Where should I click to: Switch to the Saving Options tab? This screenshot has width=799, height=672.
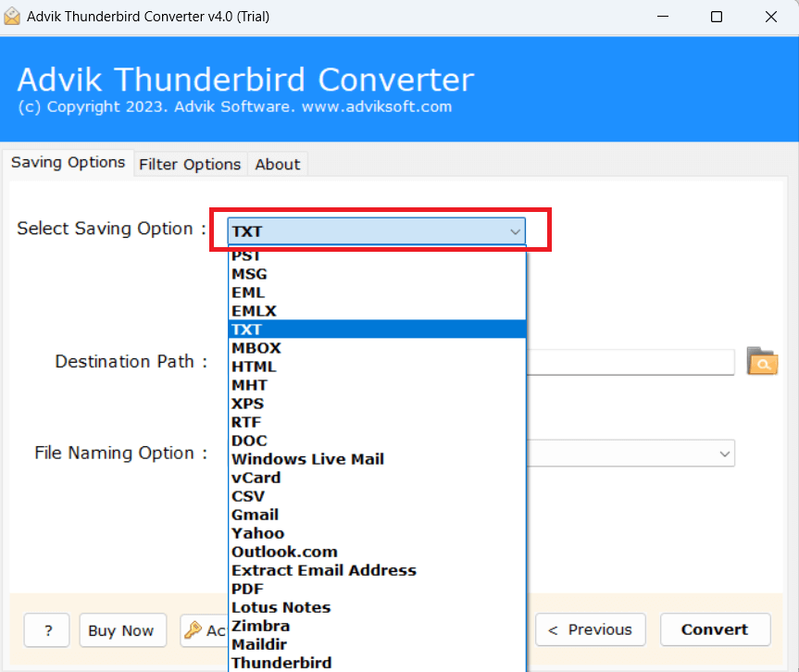pyautogui.click(x=68, y=163)
